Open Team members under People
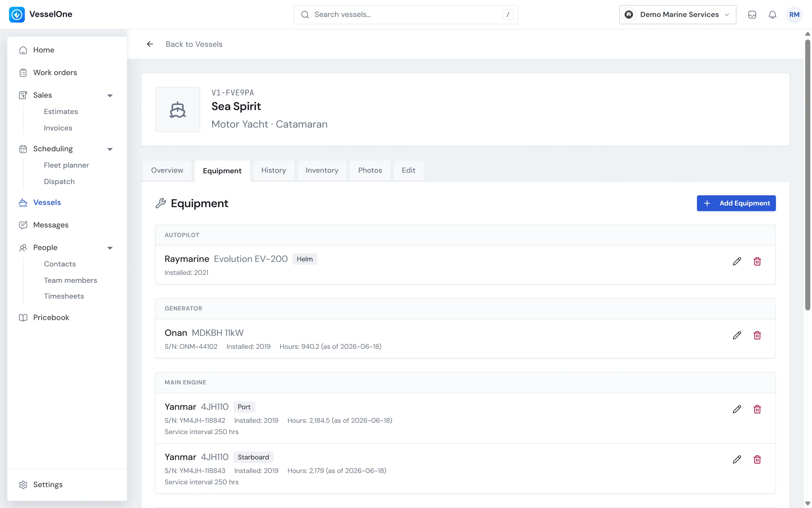This screenshot has width=812, height=508. pyautogui.click(x=70, y=281)
